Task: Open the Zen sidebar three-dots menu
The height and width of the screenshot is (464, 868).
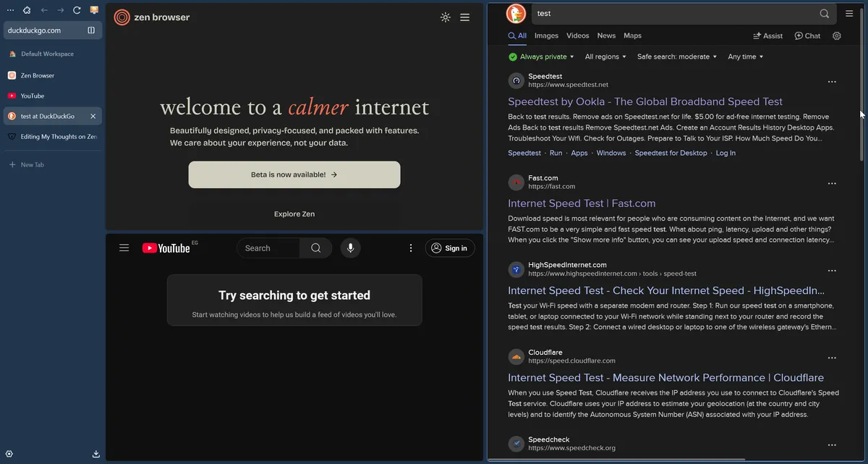Action: pos(10,10)
